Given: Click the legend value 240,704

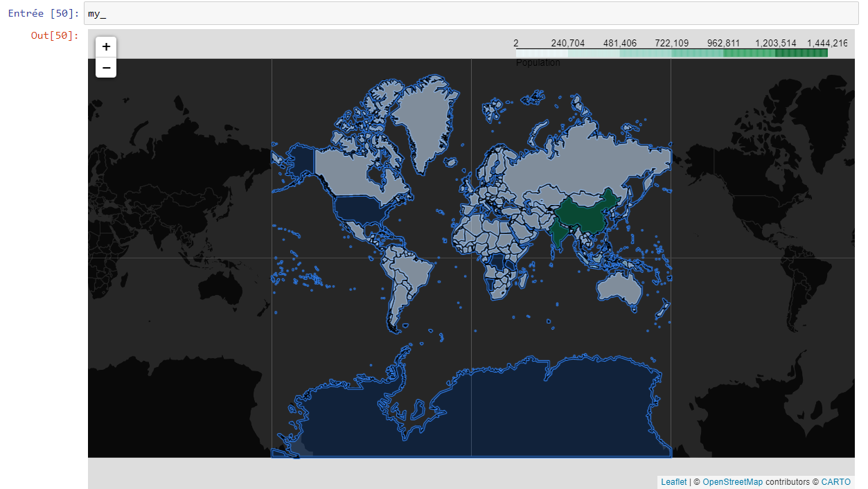Looking at the screenshot, I should point(568,43).
